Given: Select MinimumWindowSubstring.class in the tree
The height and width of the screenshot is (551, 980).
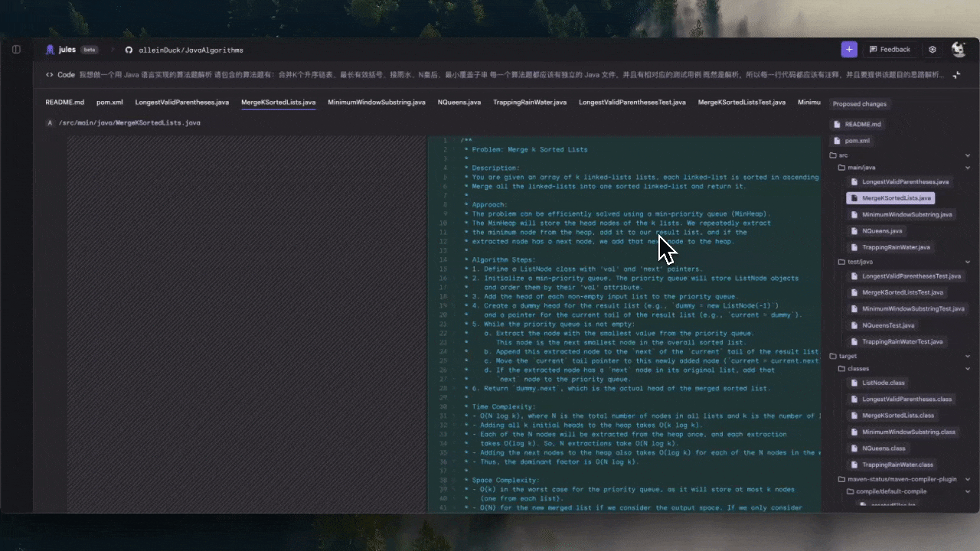Looking at the screenshot, I should [x=903, y=432].
